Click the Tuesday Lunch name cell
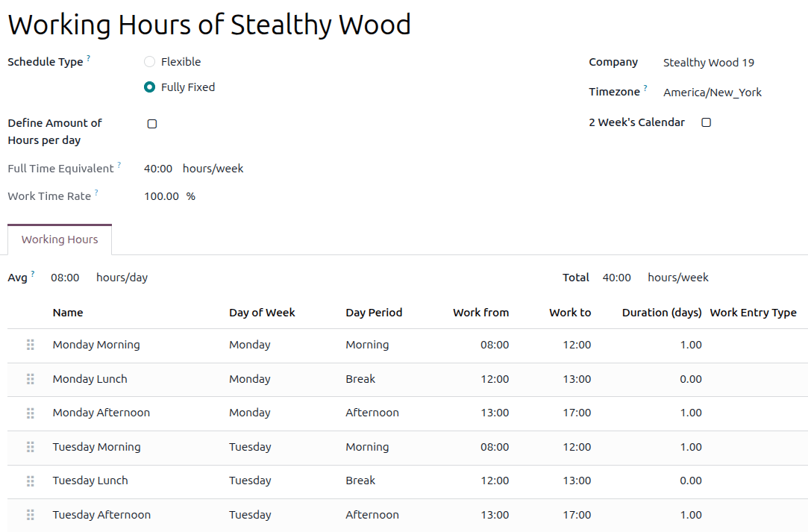 [90, 481]
